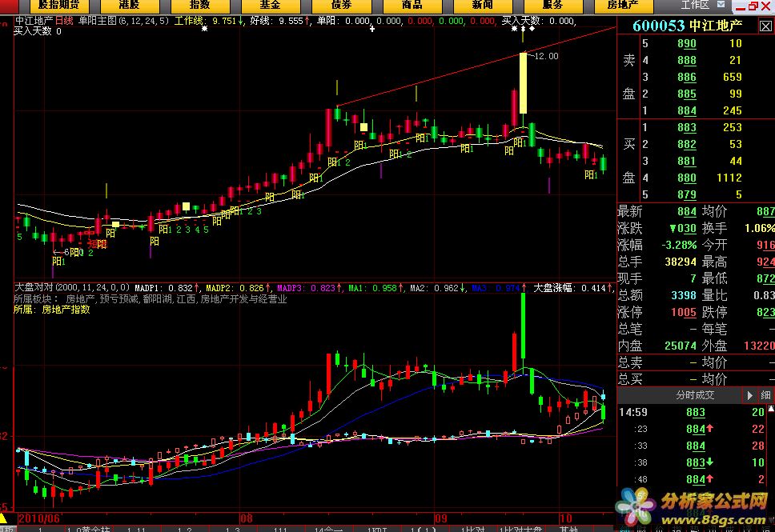Click sell level 3 price 886
775x532 pixels.
click(x=686, y=77)
